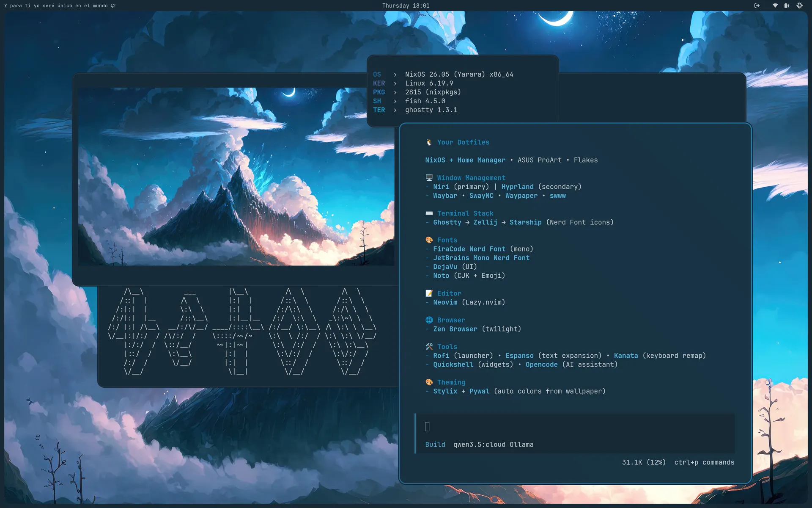This screenshot has width=812, height=508.
Task: Click the PKG label in the fetch output
Action: (x=379, y=92)
